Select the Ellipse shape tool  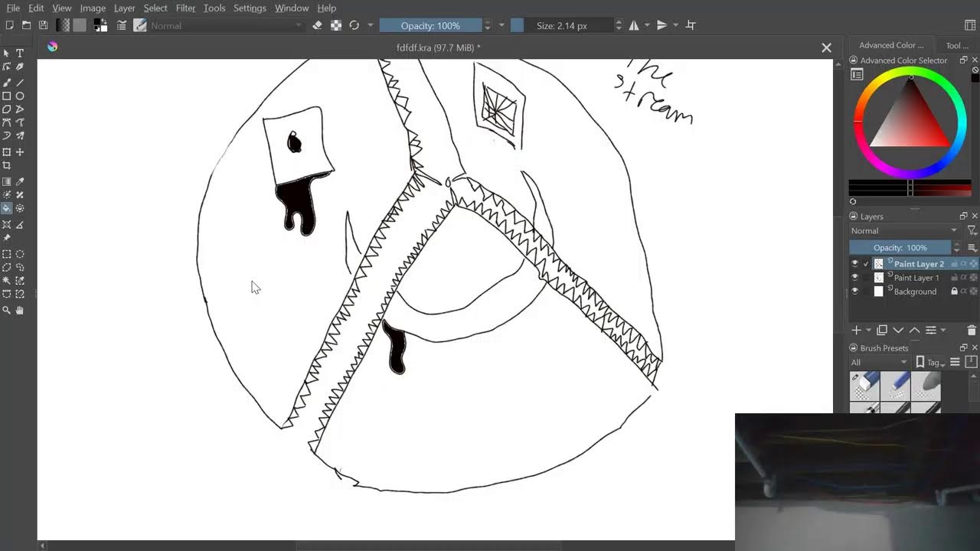(20, 96)
